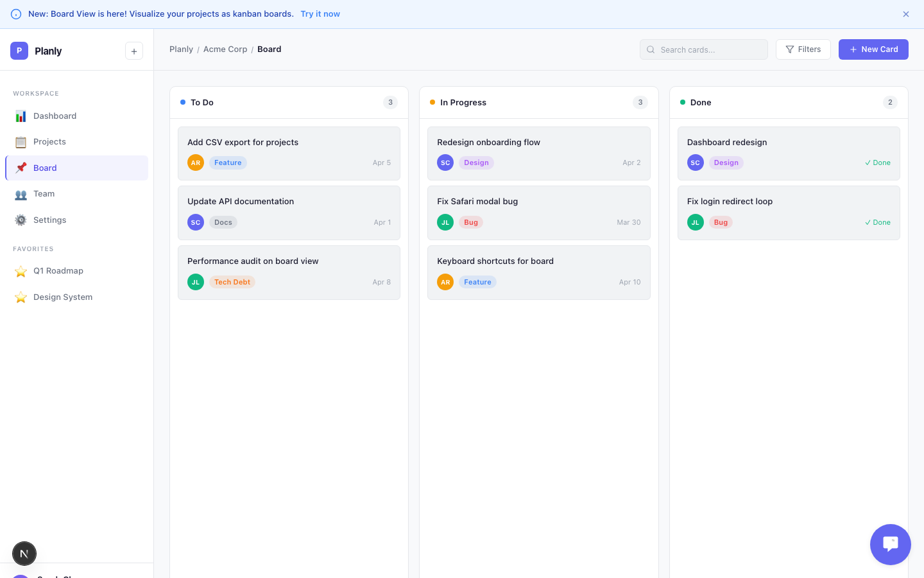Viewport: 924px width, 578px height.
Task: Select Acme Corp in the breadcrumb
Action: pyautogui.click(x=225, y=49)
